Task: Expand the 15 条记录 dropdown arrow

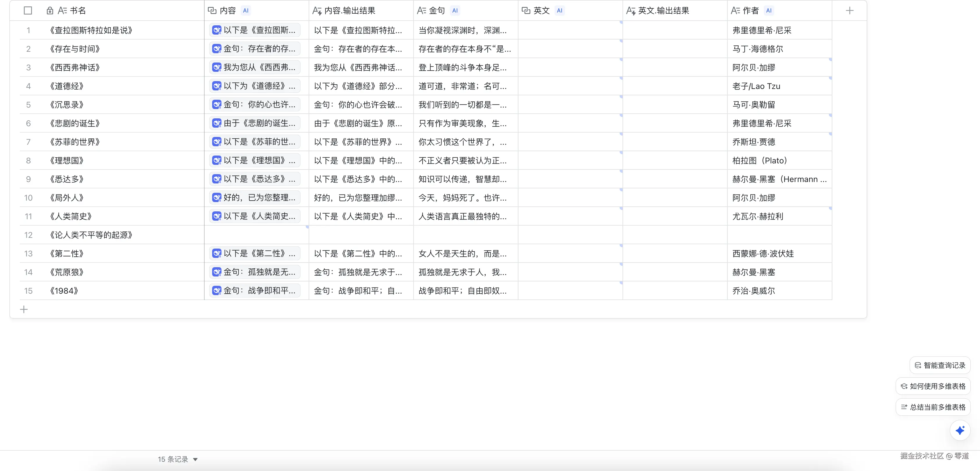Action: (195, 459)
